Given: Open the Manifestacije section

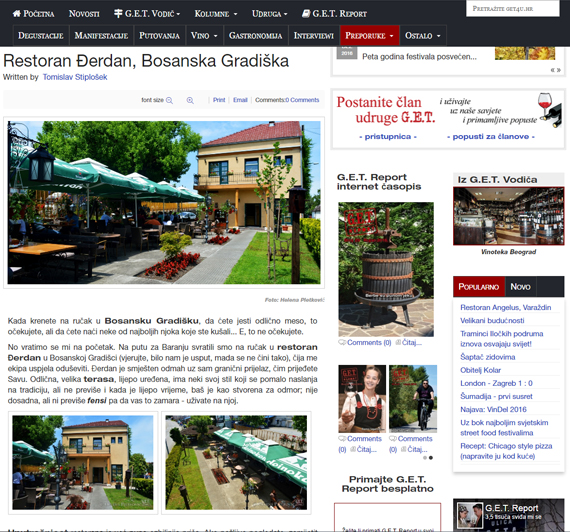Looking at the screenshot, I should click(101, 36).
